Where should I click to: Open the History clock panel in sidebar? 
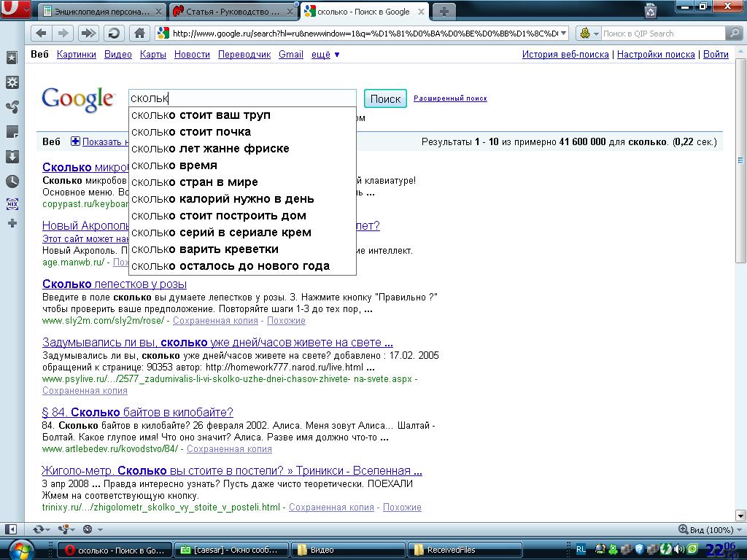(x=12, y=181)
